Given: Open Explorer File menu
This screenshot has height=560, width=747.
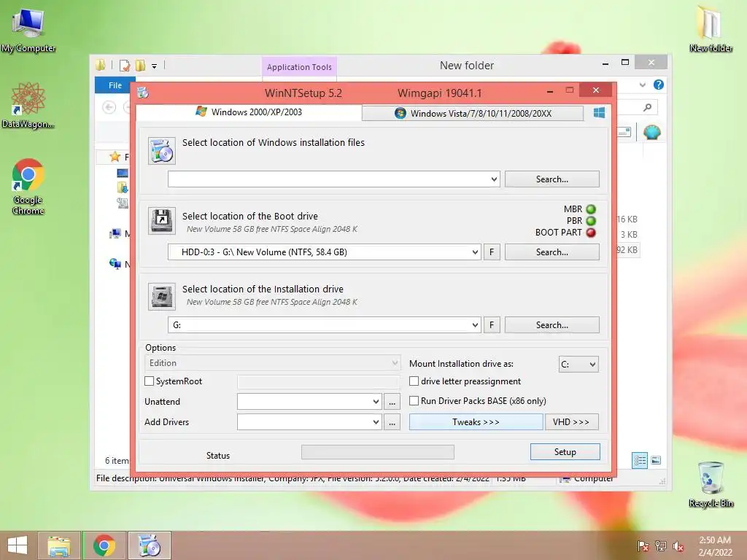Looking at the screenshot, I should click(115, 85).
